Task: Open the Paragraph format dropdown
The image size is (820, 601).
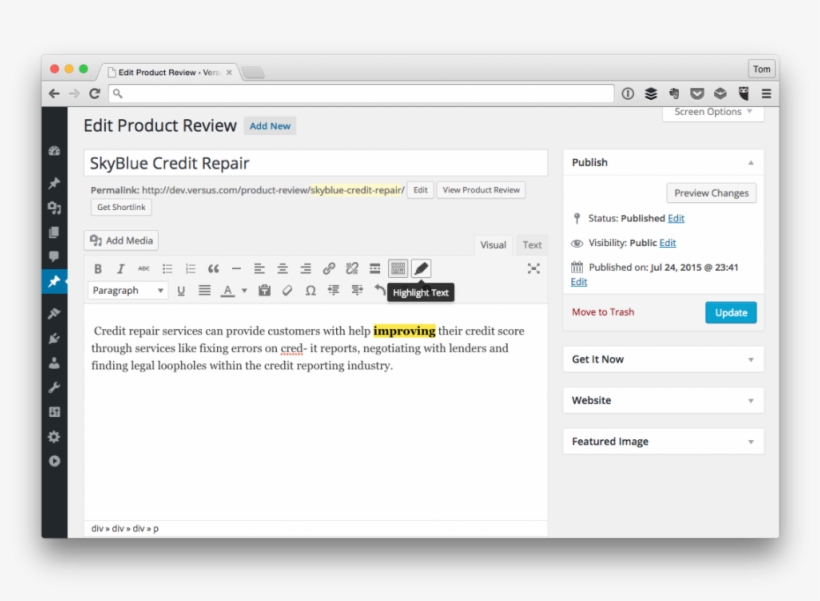Action: pyautogui.click(x=127, y=291)
